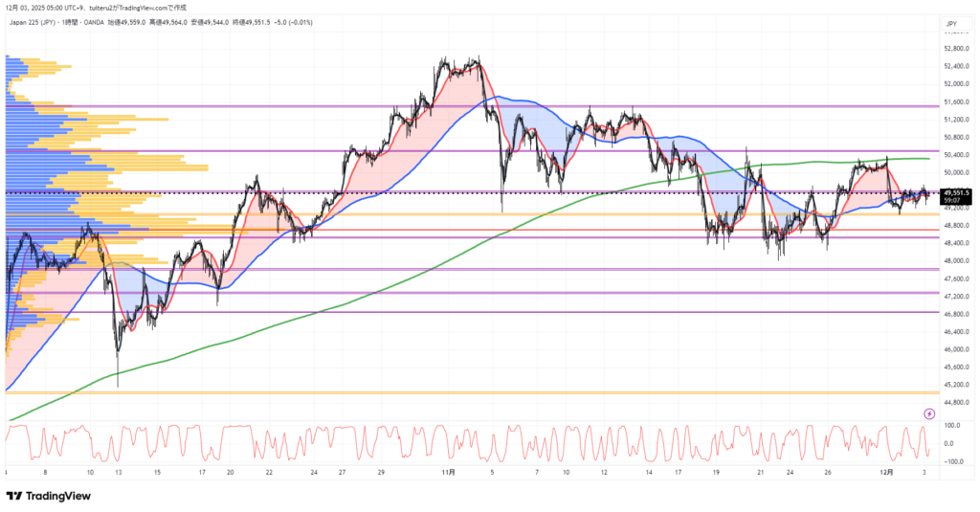This screenshot has width=980, height=512.
Task: Click the 12月 label on time axis
Action: pos(887,472)
